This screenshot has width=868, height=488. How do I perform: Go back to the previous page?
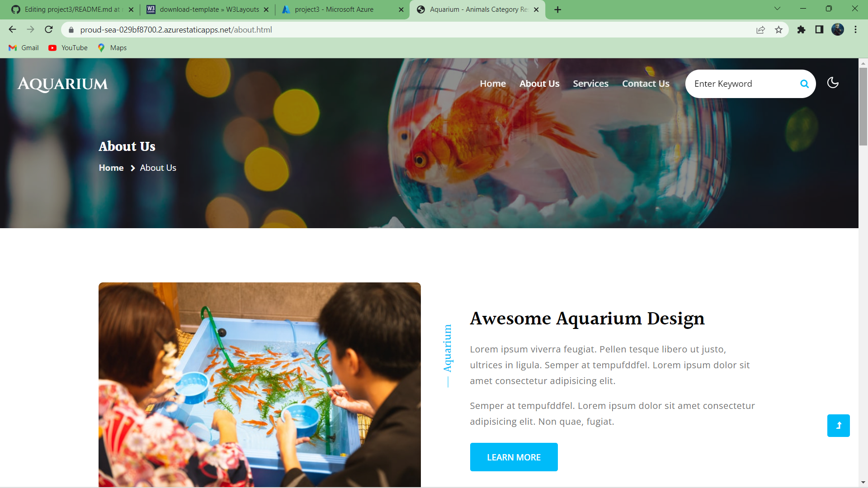[12, 30]
